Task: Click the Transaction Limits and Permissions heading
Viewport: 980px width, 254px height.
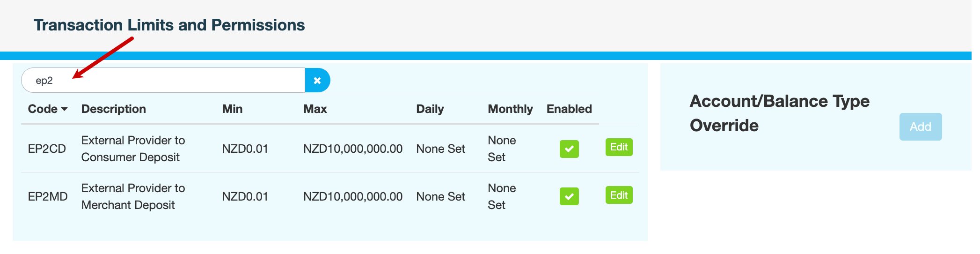Action: 169,25
